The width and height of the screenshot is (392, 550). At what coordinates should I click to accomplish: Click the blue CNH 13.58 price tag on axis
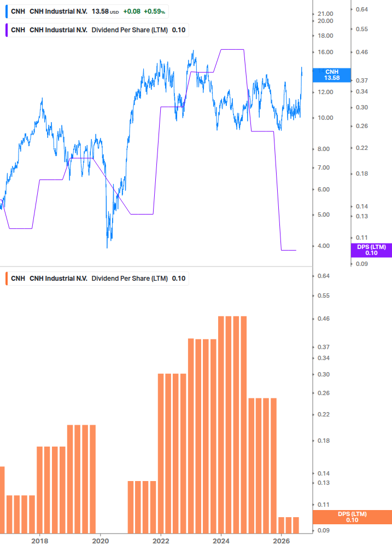click(x=332, y=75)
